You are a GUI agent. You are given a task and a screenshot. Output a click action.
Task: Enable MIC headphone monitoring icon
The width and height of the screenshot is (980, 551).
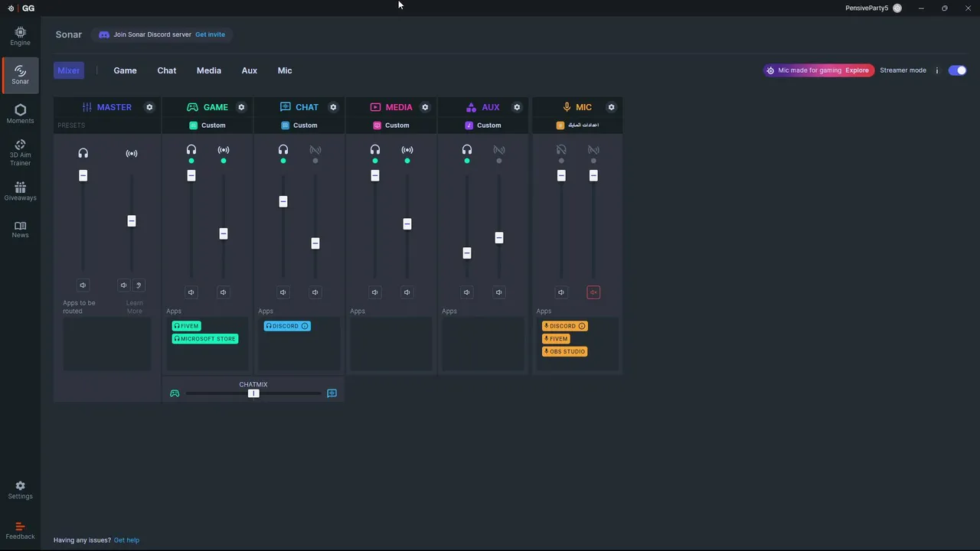tap(561, 150)
